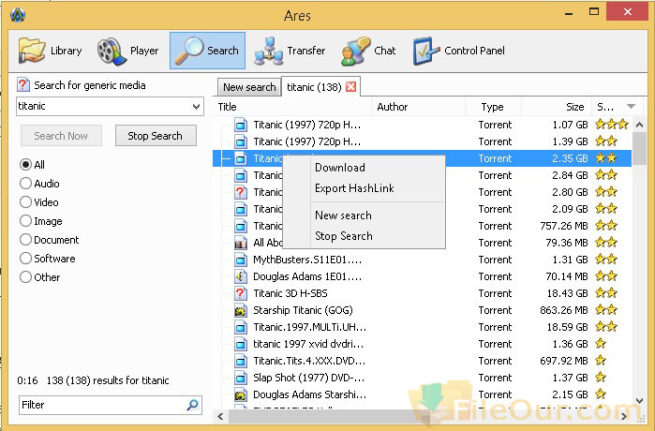
Task: Select the Audio radio button
Action: [x=26, y=183]
